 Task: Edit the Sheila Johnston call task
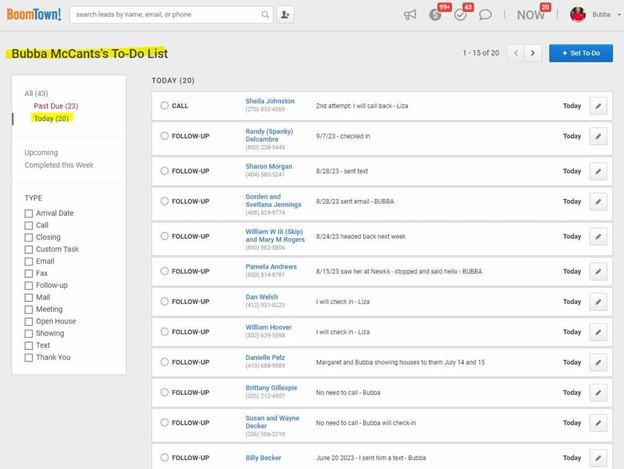point(598,106)
